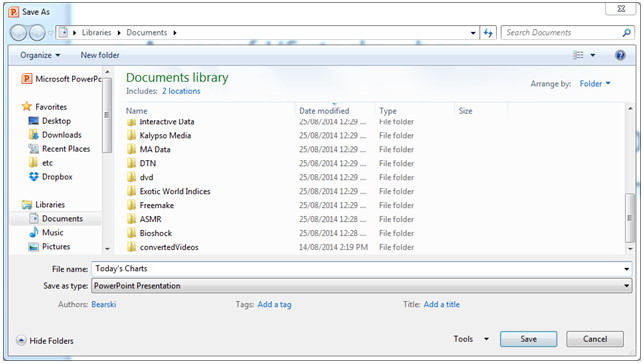Viewport: 644px width, 364px height.
Task: Open Downloads in Favorites
Action: pos(55,135)
